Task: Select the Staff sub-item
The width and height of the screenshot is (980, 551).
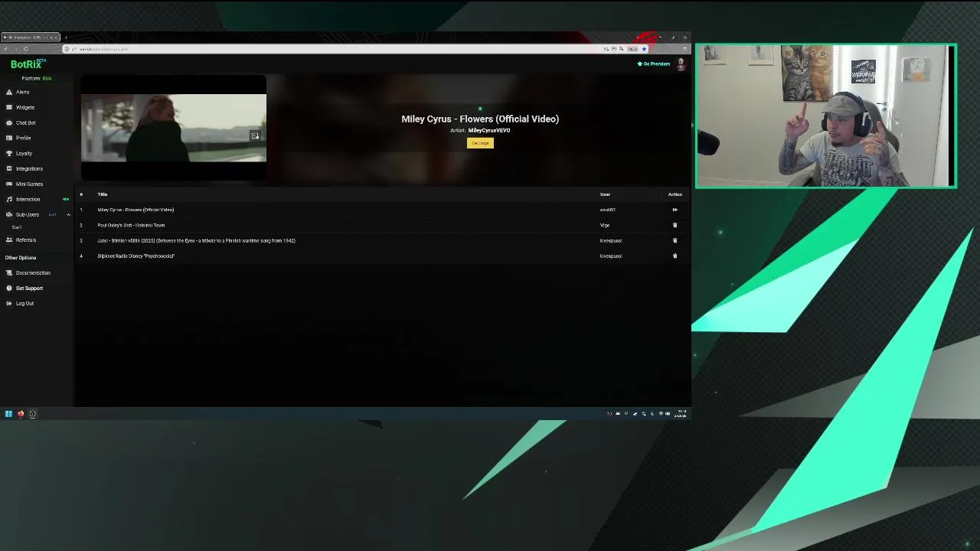Action: click(x=17, y=227)
